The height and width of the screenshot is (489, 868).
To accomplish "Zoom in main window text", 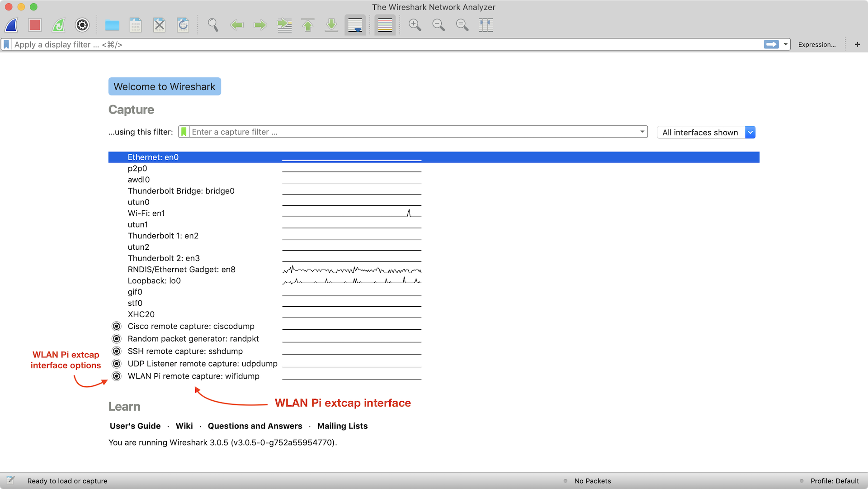I will point(415,25).
